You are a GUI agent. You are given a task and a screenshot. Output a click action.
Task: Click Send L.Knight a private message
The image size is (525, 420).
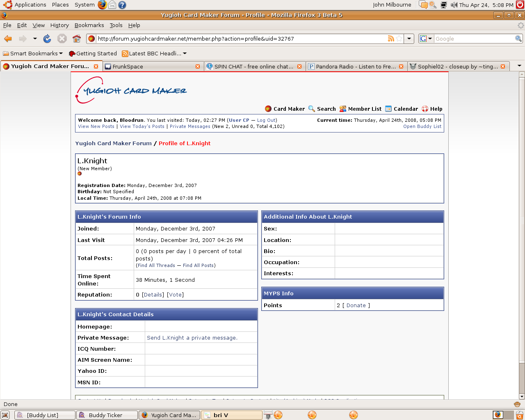pyautogui.click(x=192, y=338)
